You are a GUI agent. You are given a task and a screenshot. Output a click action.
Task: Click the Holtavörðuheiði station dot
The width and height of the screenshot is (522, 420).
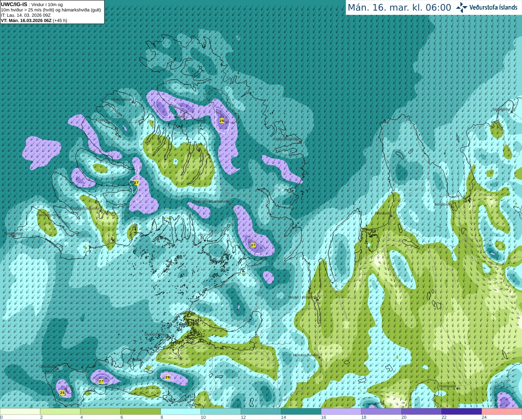(x=319, y=358)
